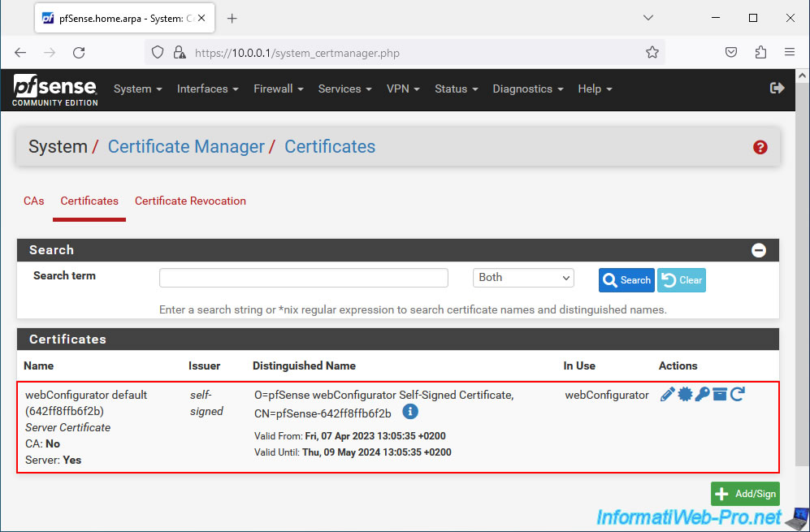
Task: Click the 'In Use' column header
Action: (x=579, y=365)
